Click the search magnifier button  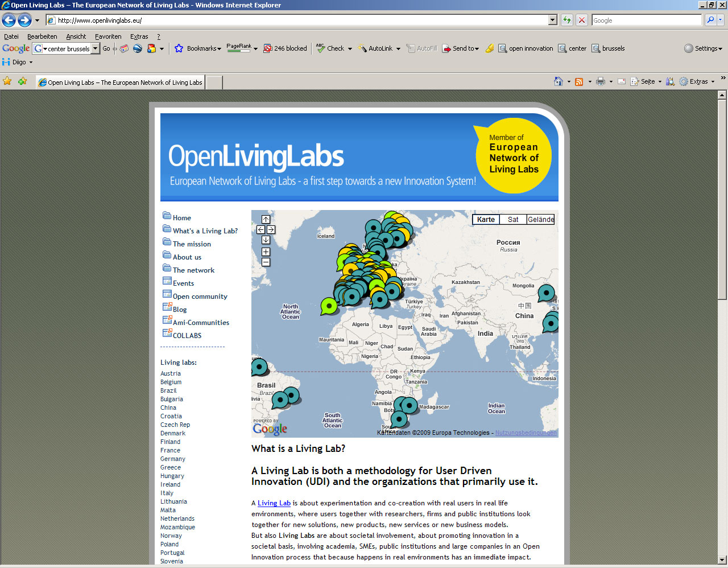pyautogui.click(x=710, y=20)
